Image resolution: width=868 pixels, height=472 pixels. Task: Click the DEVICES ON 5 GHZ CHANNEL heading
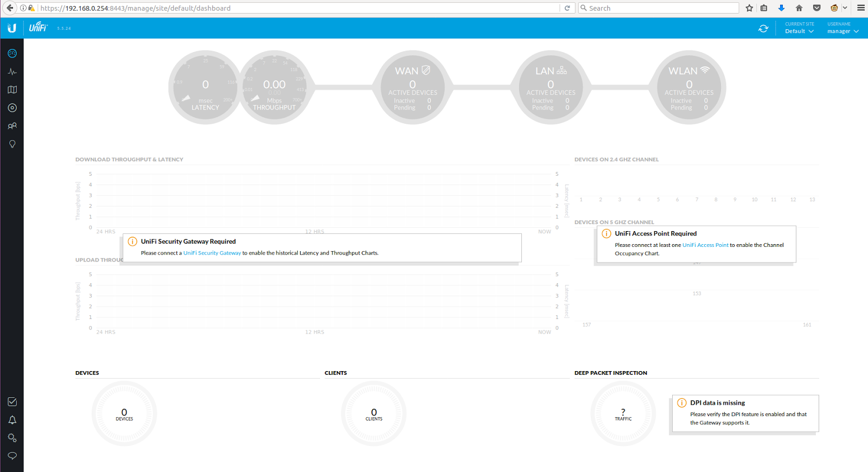coord(614,222)
